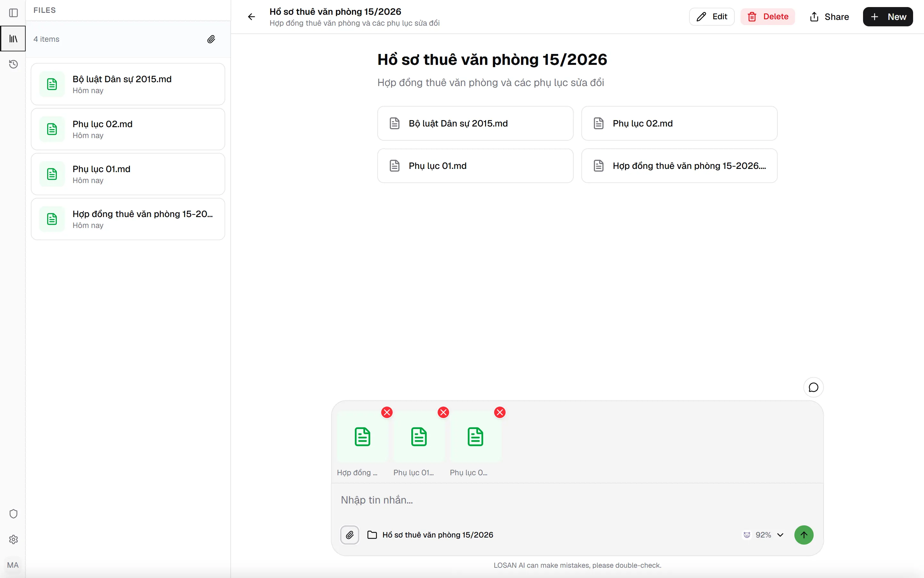The height and width of the screenshot is (578, 924).
Task: Click the chat bubble icon
Action: tap(813, 387)
